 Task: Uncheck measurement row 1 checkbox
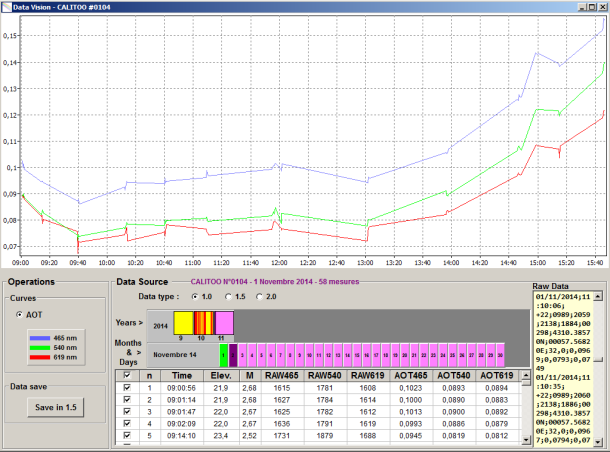tap(125, 387)
